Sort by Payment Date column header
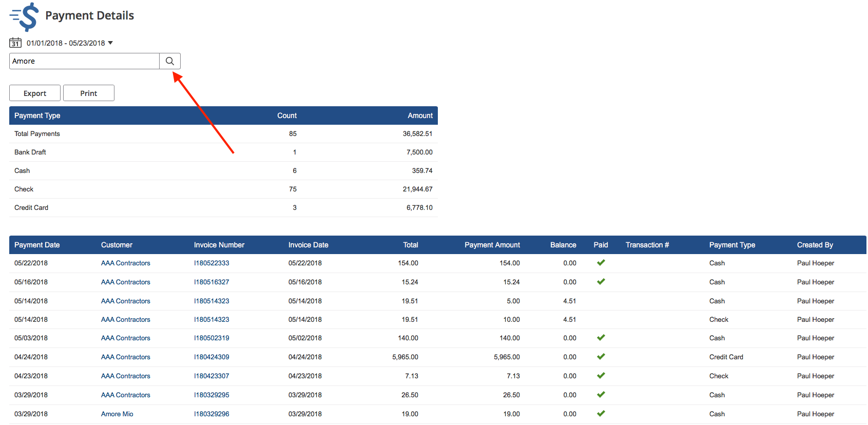The height and width of the screenshot is (425, 868). point(37,245)
